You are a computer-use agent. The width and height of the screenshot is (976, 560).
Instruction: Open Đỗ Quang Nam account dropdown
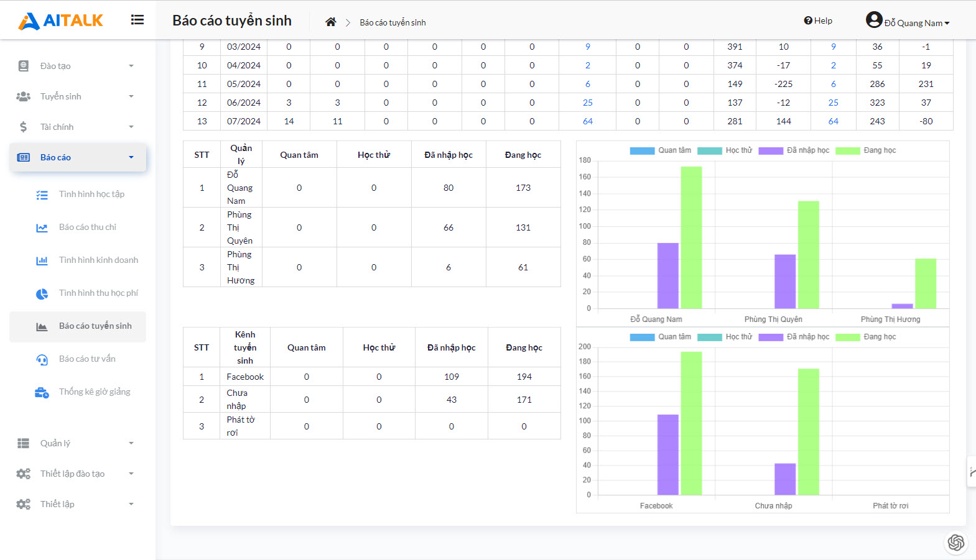click(x=917, y=23)
